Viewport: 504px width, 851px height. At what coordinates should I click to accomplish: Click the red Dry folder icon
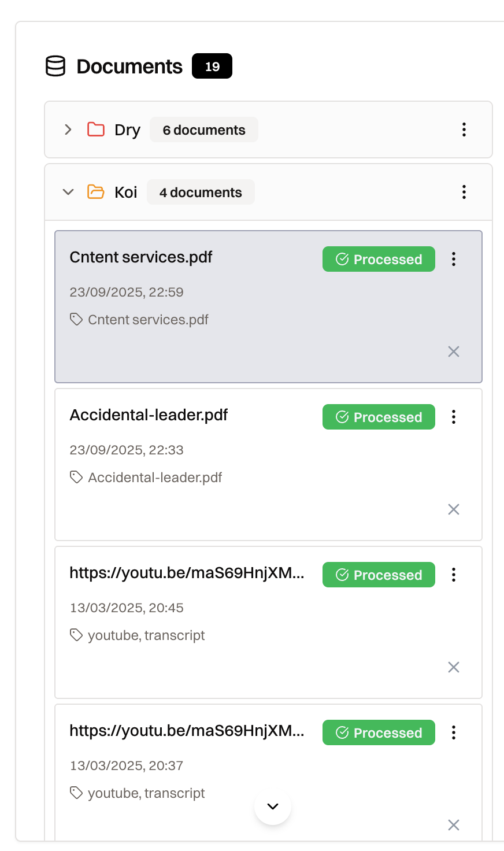click(x=96, y=129)
